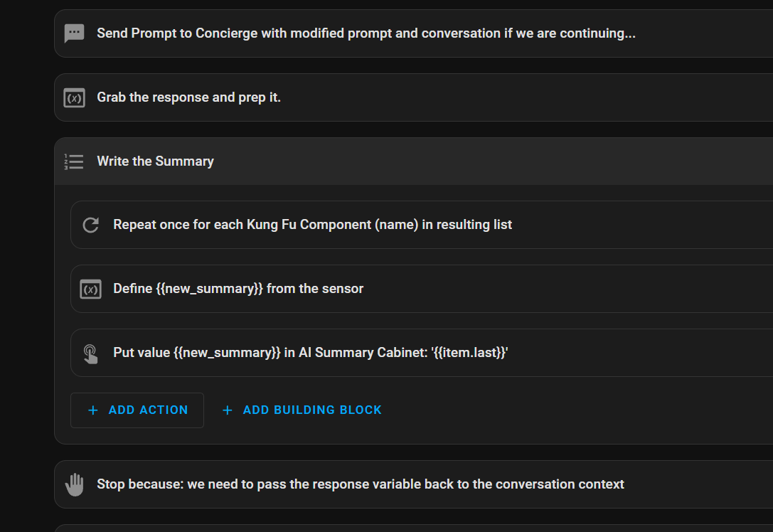The image size is (773, 532).
Task: Open the Define {{new_summary}} from the sensor step
Action: tap(238, 289)
